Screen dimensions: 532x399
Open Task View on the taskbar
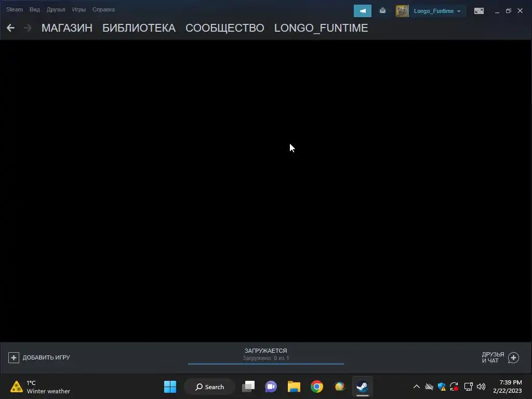click(248, 387)
